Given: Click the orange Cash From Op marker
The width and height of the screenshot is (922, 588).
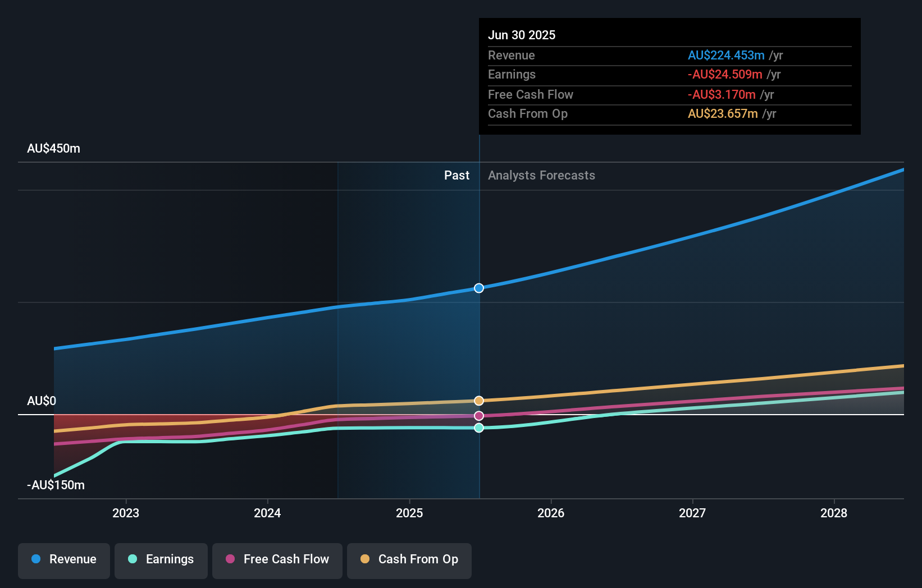Looking at the screenshot, I should (478, 400).
